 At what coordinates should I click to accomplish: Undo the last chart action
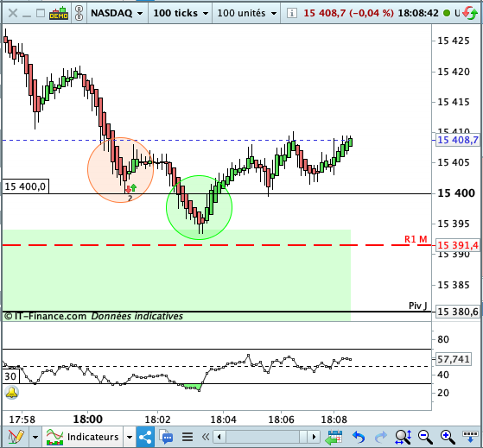pos(359,437)
